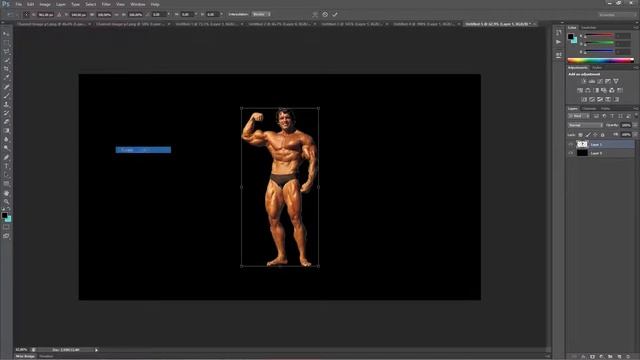Open the Window menu
The image size is (640, 360).
[138, 4]
